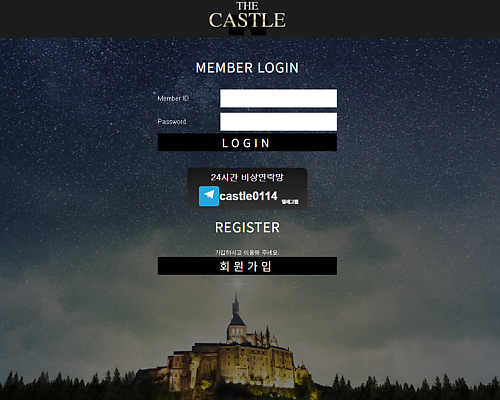Image resolution: width=500 pixels, height=400 pixels.
Task: Click the MEMBER LOGIN heading
Action: pyautogui.click(x=247, y=68)
